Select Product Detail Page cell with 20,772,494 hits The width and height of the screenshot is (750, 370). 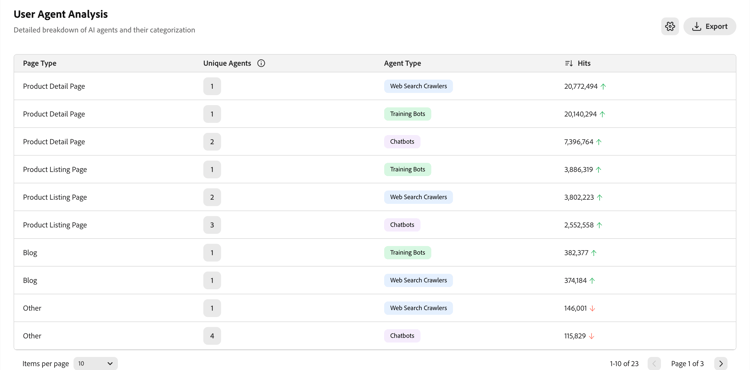tap(54, 87)
